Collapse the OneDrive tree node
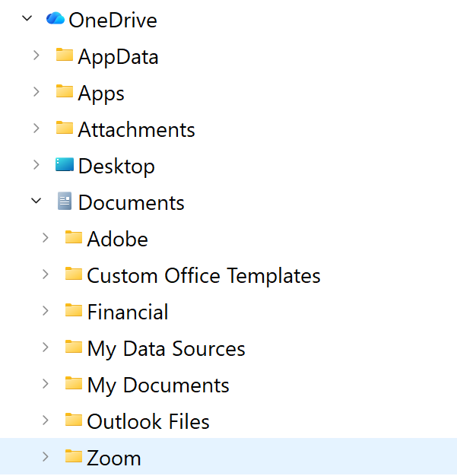This screenshot has width=457, height=476. [x=28, y=18]
